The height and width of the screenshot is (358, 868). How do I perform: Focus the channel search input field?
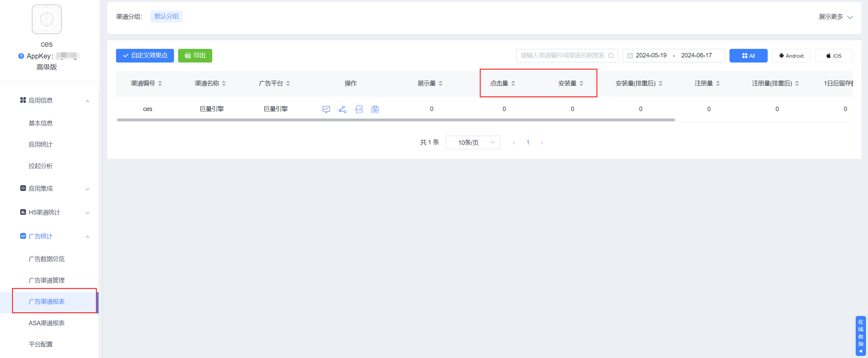[567, 56]
